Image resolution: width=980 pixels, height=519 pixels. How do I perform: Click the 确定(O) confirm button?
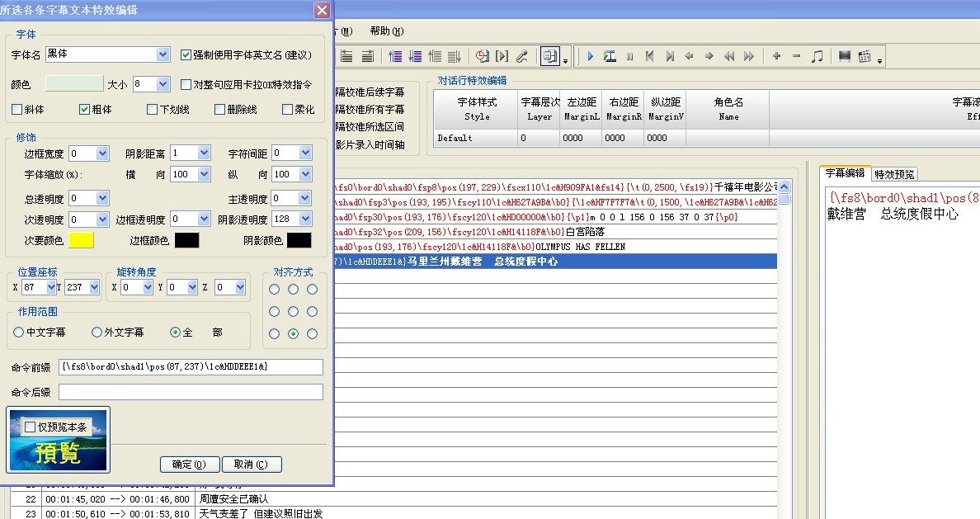point(189,465)
